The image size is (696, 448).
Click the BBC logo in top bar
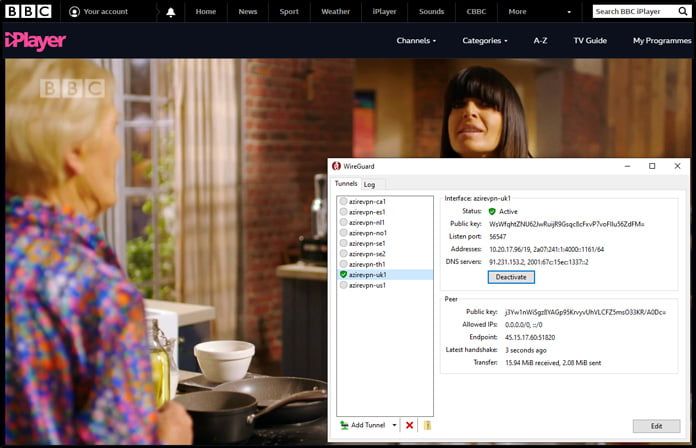tap(28, 11)
